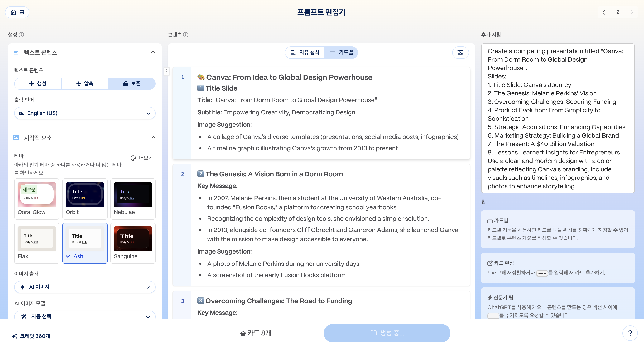Click the hide-formatting icon in content toolbar
The height and width of the screenshot is (342, 644).
click(460, 52)
